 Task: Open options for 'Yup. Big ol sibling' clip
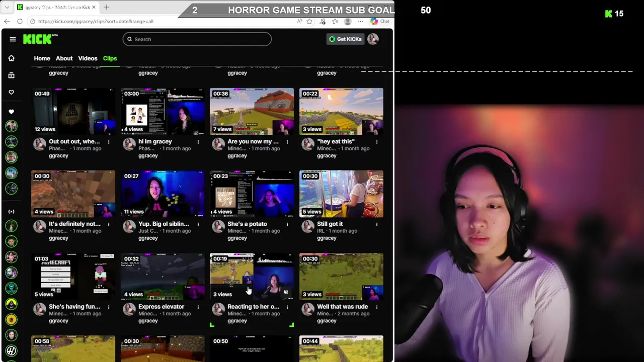point(198,224)
